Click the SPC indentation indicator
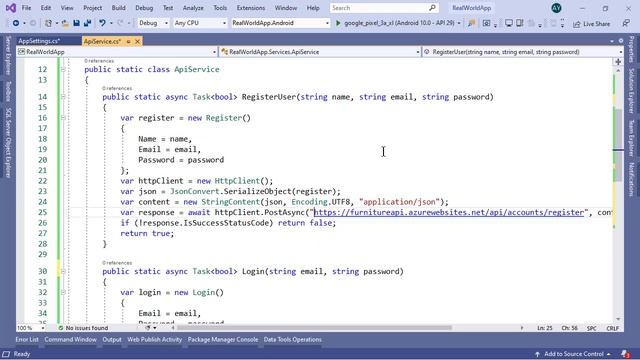The width and height of the screenshot is (640, 360). 591,328
